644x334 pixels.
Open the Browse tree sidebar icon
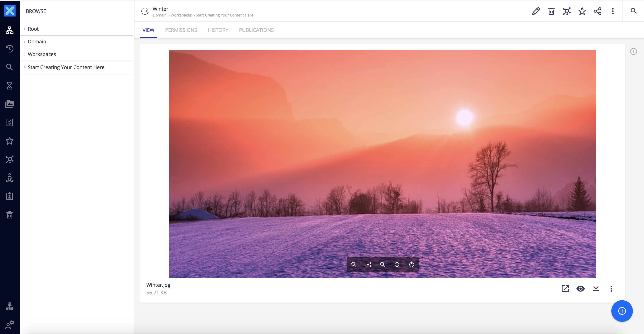point(9,30)
